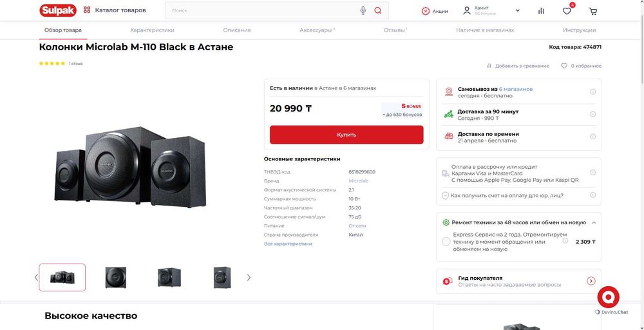The height and width of the screenshot is (330, 644).
Task: Open the comparison bars icon in header
Action: [x=541, y=11]
